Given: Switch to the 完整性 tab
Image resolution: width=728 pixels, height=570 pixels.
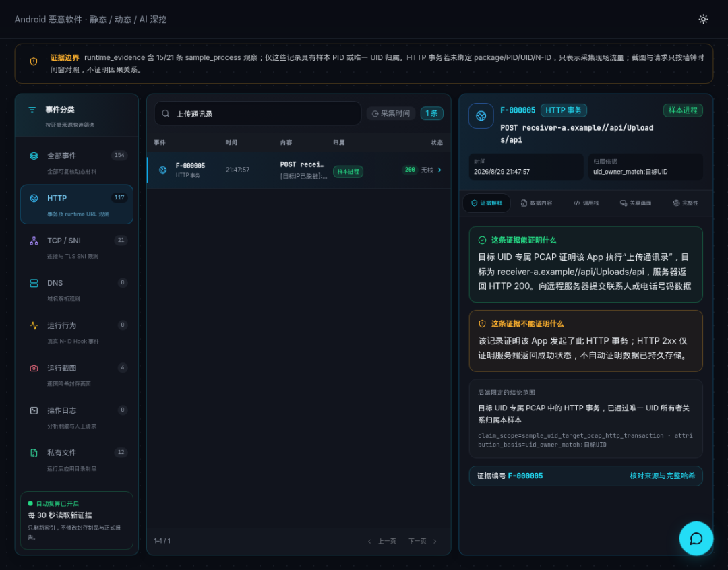Looking at the screenshot, I should point(686,203).
